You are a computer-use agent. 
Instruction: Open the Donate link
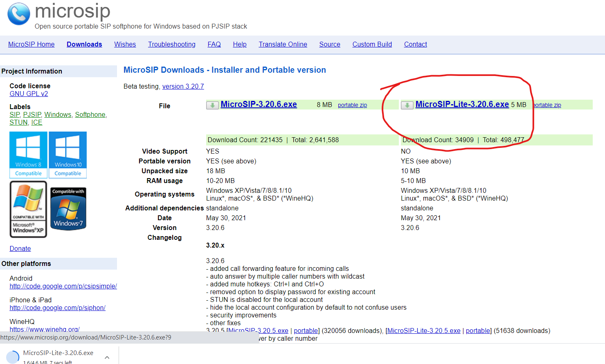20,248
